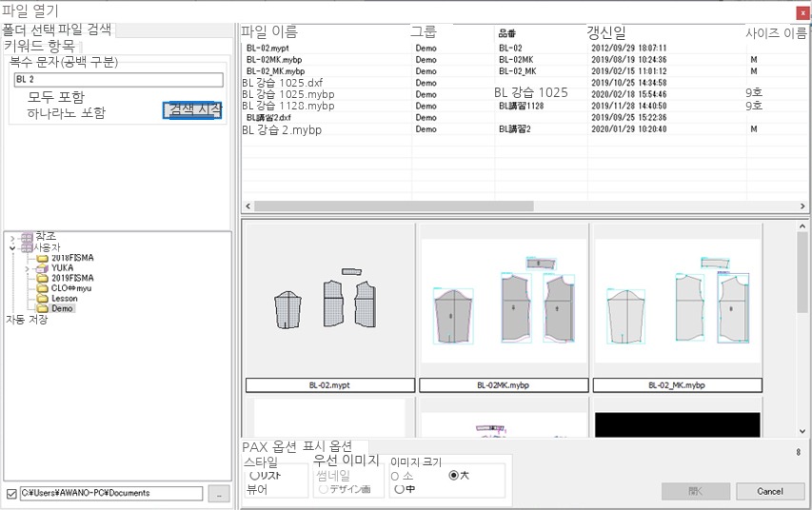812x510 pixels.
Task: Select the Lesson folder icon
Action: [x=43, y=299]
